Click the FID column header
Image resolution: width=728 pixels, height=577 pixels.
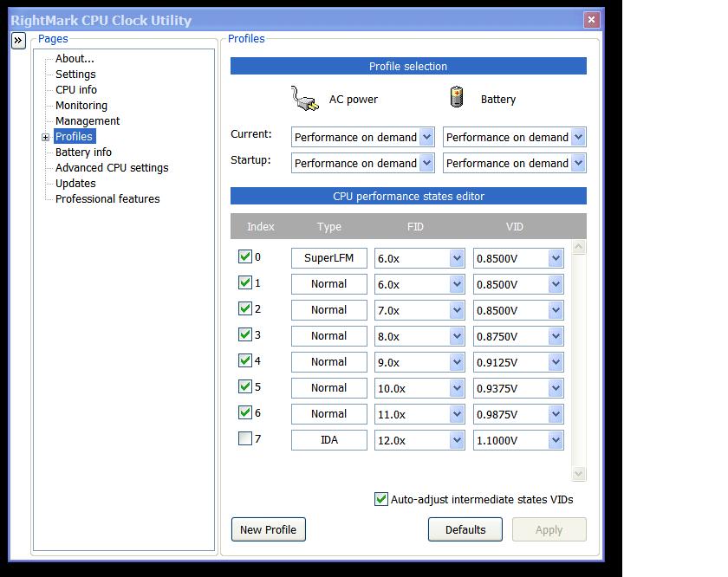coord(415,226)
